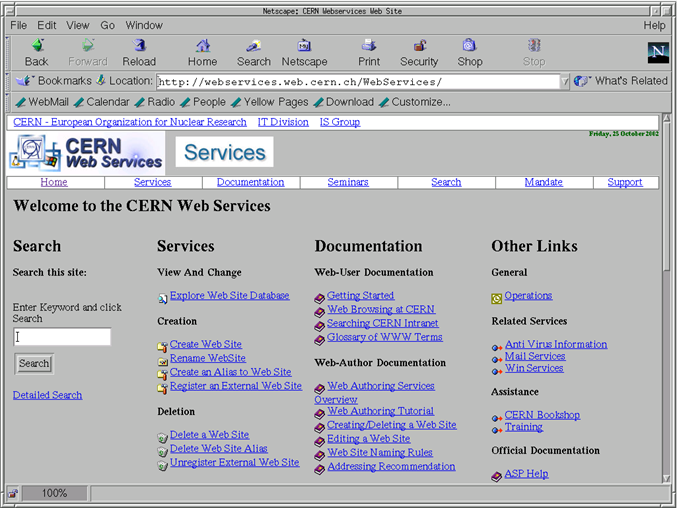Click the 100% load progress indicator
This screenshot has width=677, height=508.
pyautogui.click(x=54, y=493)
